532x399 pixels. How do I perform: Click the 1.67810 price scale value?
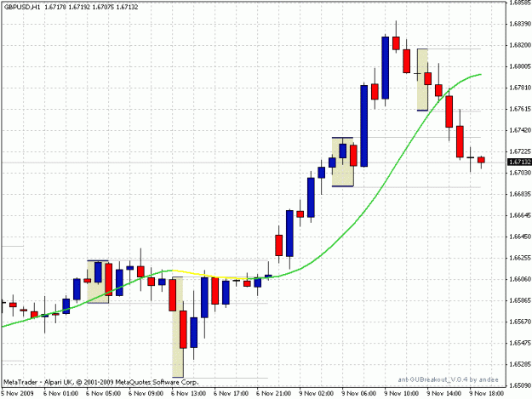tap(520, 88)
